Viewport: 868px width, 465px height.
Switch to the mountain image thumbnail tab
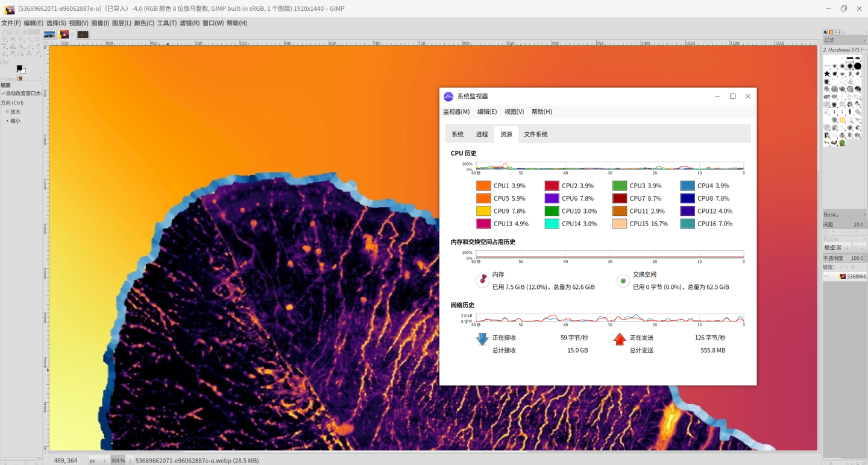coord(49,34)
